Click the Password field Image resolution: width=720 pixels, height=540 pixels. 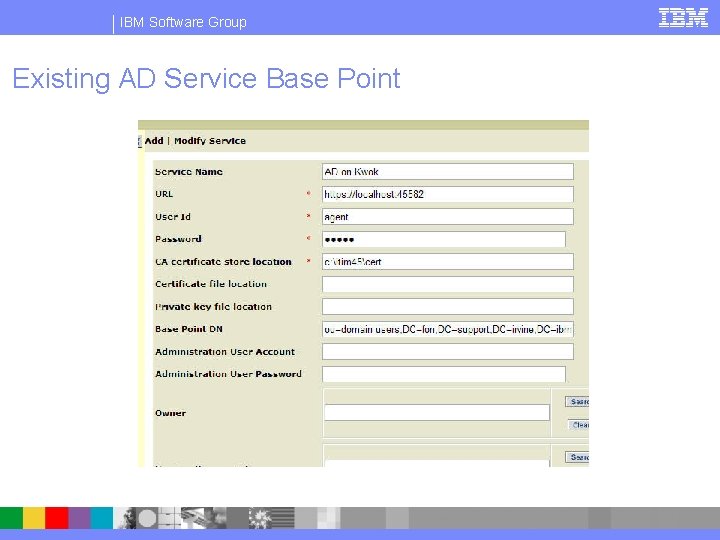pyautogui.click(x=444, y=239)
